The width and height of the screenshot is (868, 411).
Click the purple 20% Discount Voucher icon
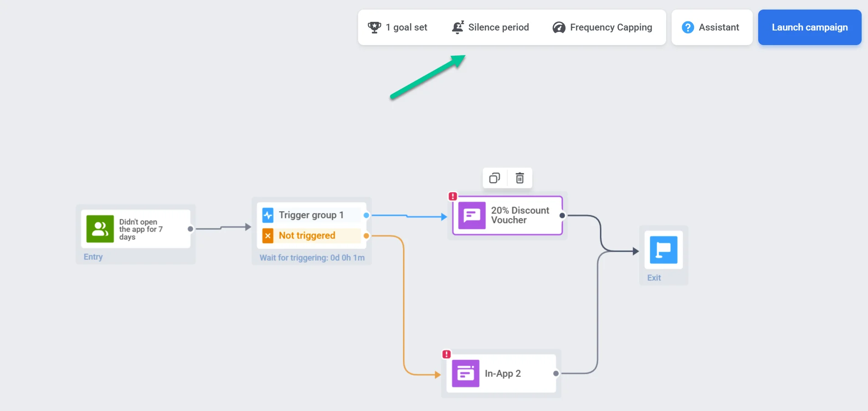(472, 215)
